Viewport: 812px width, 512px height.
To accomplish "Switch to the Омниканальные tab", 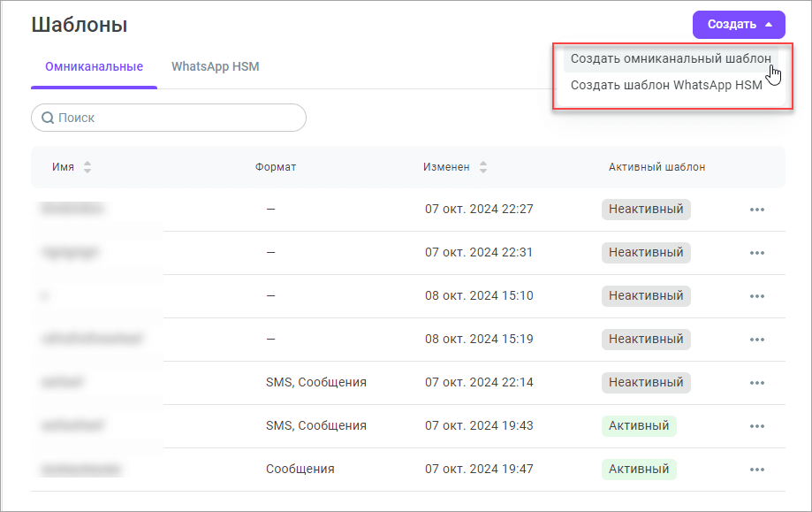I will coord(94,67).
